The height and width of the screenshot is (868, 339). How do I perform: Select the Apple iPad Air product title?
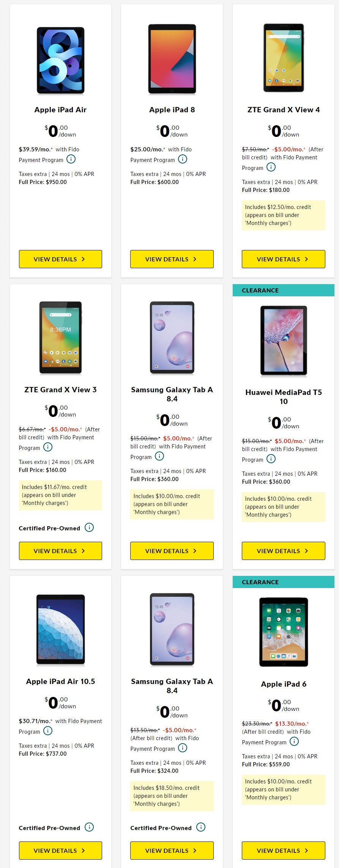(60, 110)
